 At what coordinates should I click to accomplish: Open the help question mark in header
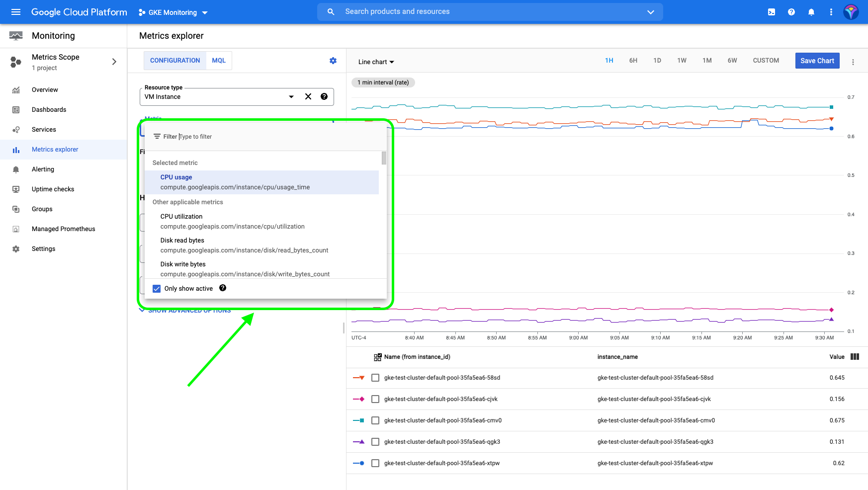point(791,12)
